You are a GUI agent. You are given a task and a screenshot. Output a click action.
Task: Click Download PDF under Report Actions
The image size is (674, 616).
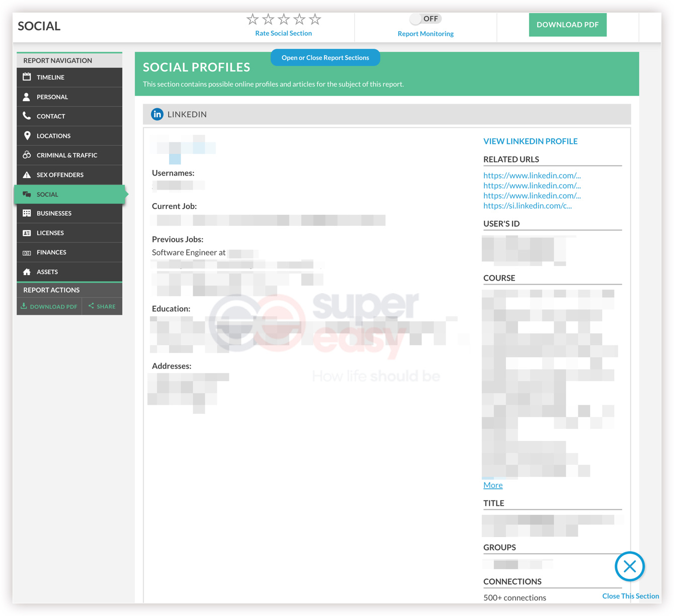tap(49, 306)
